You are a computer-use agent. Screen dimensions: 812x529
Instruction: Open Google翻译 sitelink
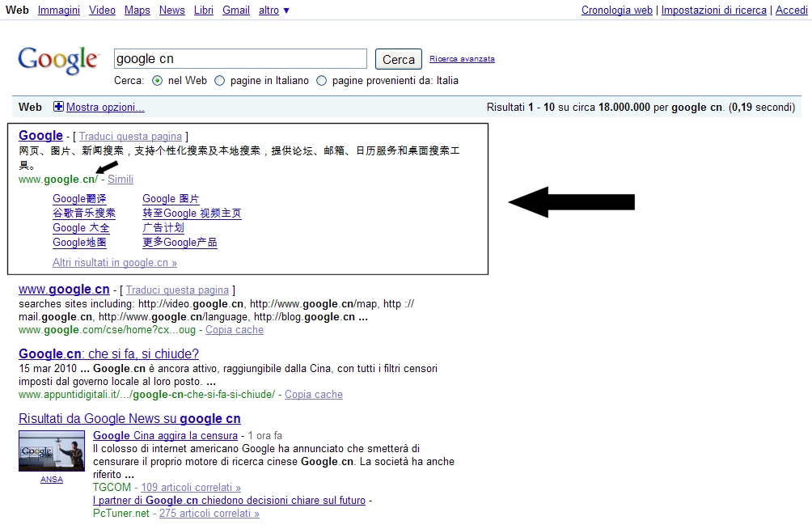(x=79, y=199)
